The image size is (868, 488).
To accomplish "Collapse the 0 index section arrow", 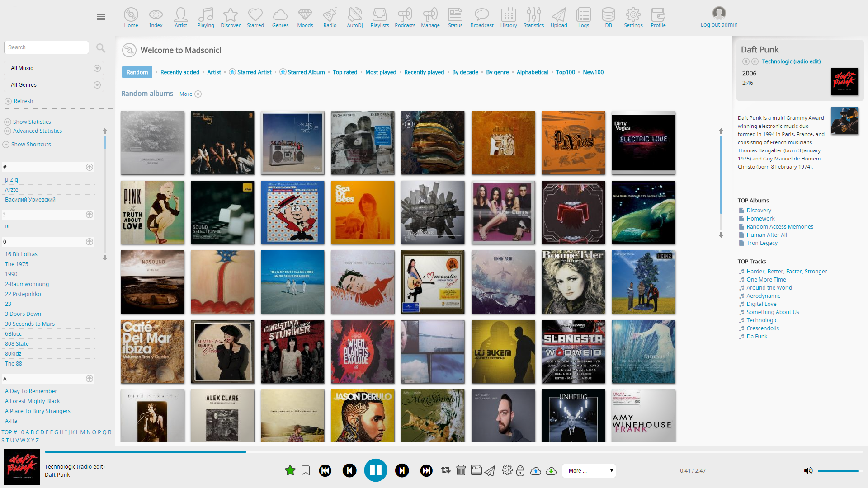I will click(x=90, y=242).
